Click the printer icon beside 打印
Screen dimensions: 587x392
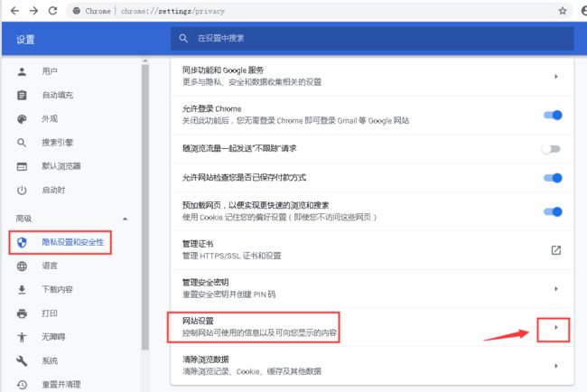(22, 313)
